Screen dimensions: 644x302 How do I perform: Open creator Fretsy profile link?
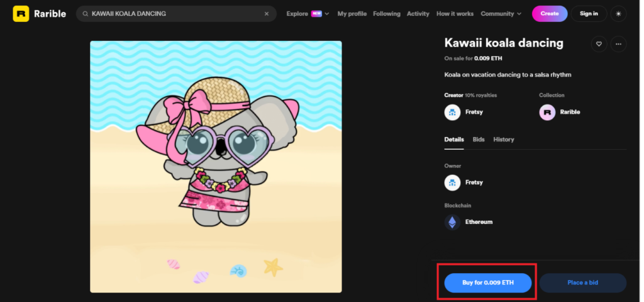point(474,112)
